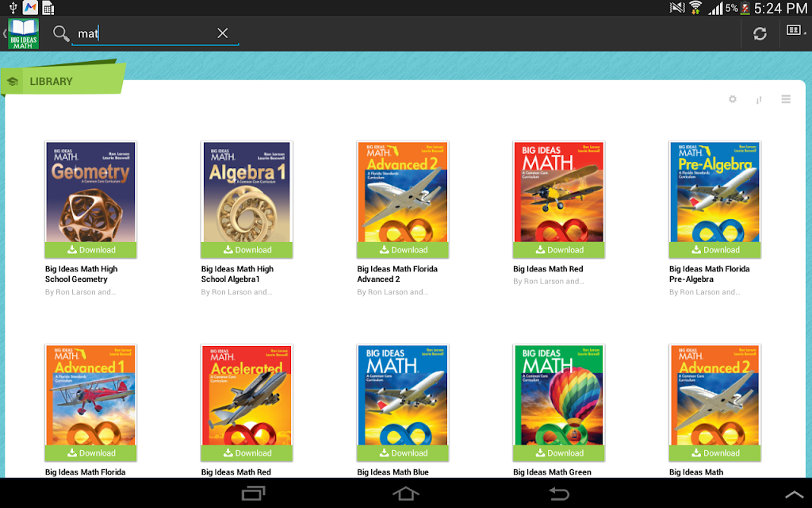Click title 'Big Ideas Math High School Algebra1'
Image resolution: width=812 pixels, height=508 pixels.
(237, 274)
